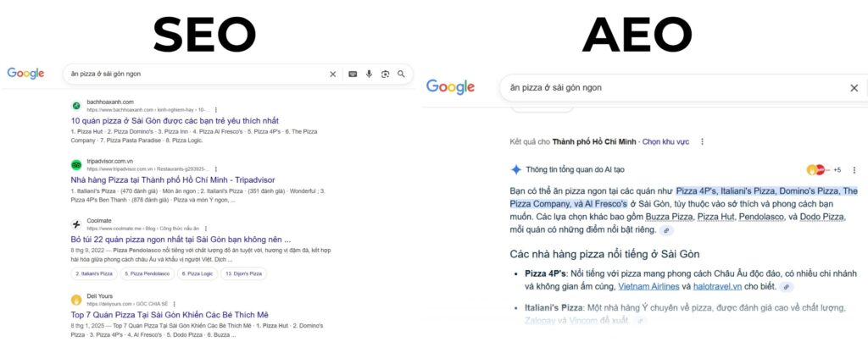Open Google Lens image search

click(x=385, y=74)
